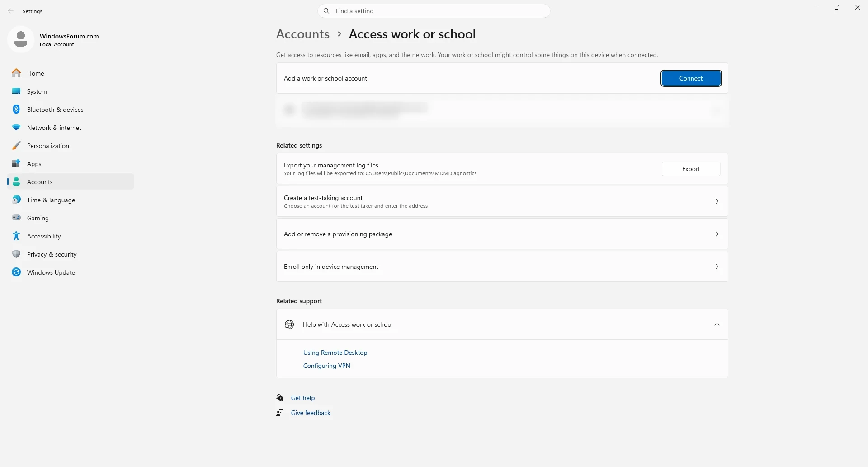
Task: Click the Bluetooth icon in sidebar
Action: [x=16, y=110]
